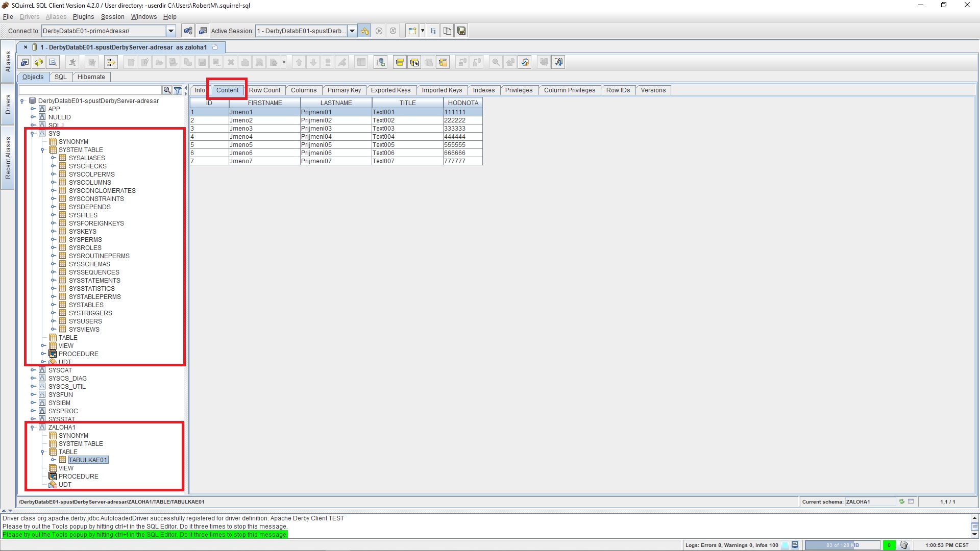
Task: Switch to the Row Count tab
Action: pyautogui.click(x=264, y=90)
